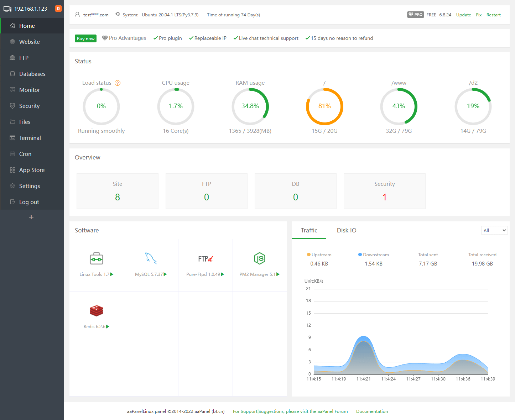Click the Buy now button
The image size is (515, 420).
tap(85, 38)
